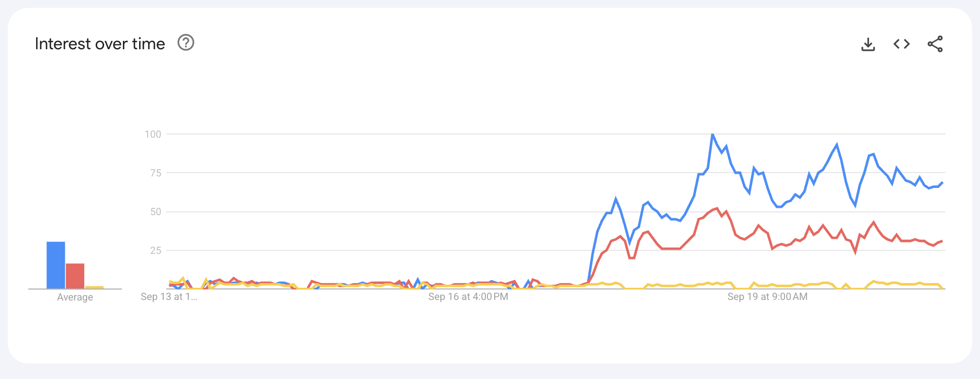This screenshot has height=379, width=980.
Task: Click the help question mark icon
Action: (x=186, y=42)
